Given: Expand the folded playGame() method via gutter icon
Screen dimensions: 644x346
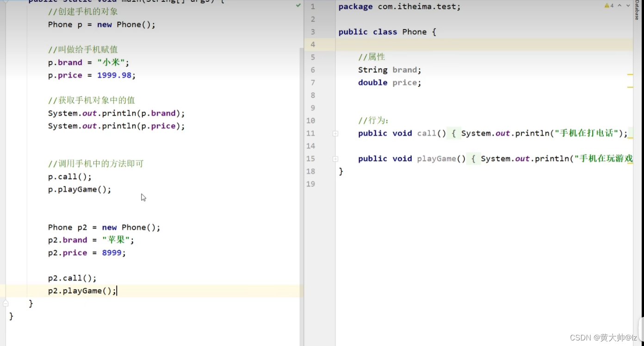Looking at the screenshot, I should click(x=335, y=159).
